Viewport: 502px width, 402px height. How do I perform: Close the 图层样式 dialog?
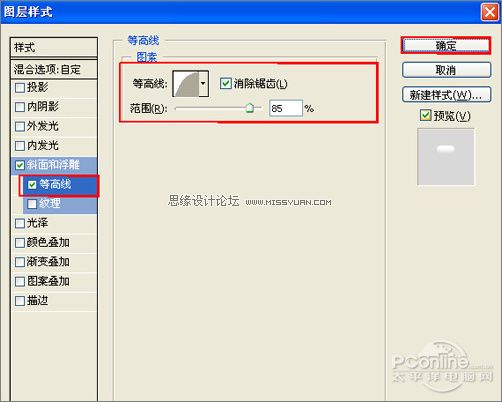click(490, 12)
